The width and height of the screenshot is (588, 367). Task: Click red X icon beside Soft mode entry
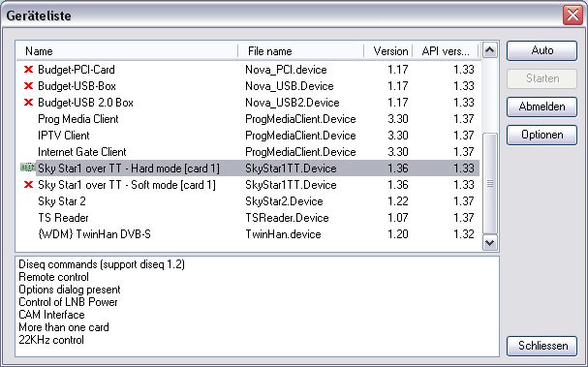click(x=28, y=184)
